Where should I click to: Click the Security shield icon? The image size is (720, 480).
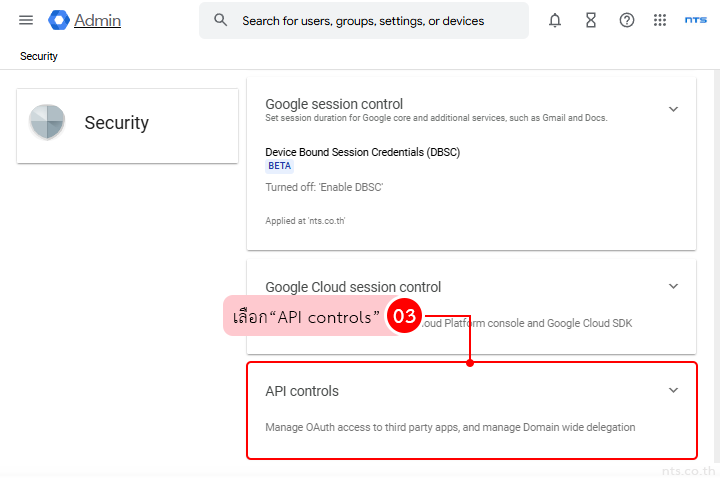tap(47, 123)
